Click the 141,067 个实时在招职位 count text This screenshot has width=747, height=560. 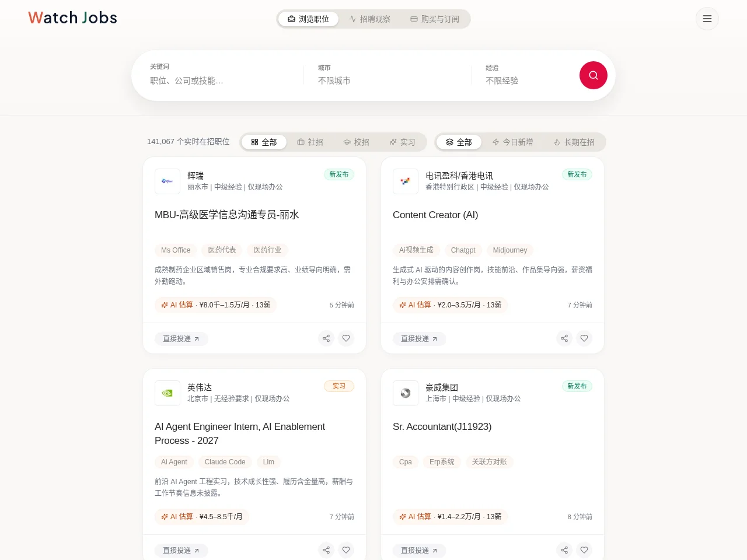[189, 142]
